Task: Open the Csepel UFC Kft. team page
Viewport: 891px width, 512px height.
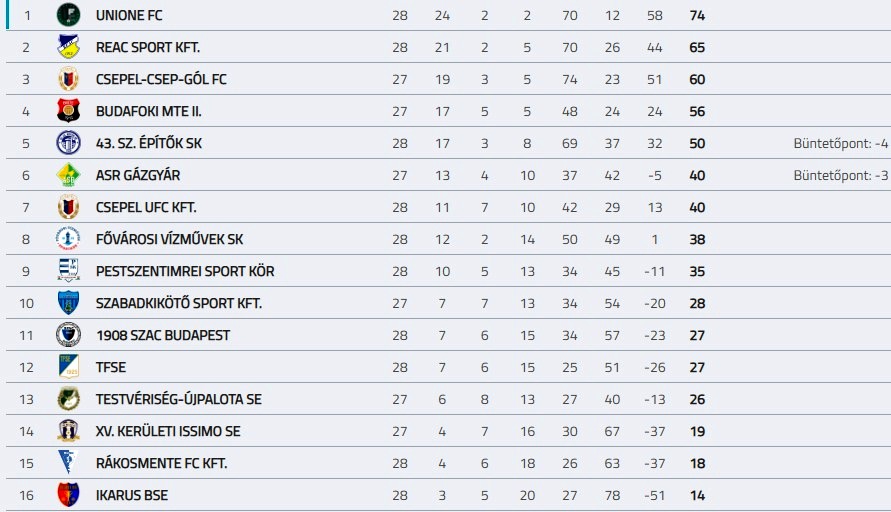Action: pos(146,208)
